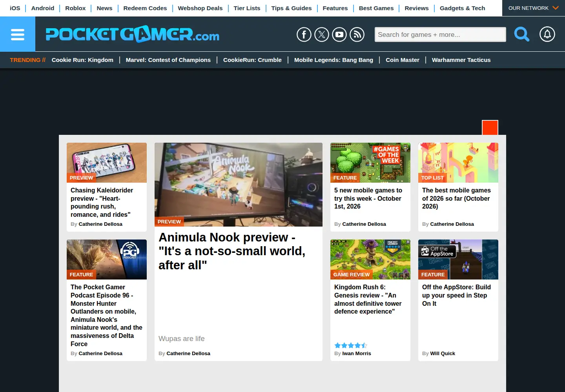The height and width of the screenshot is (392, 565).
Task: Open the Redeem Codes section
Action: 145,8
